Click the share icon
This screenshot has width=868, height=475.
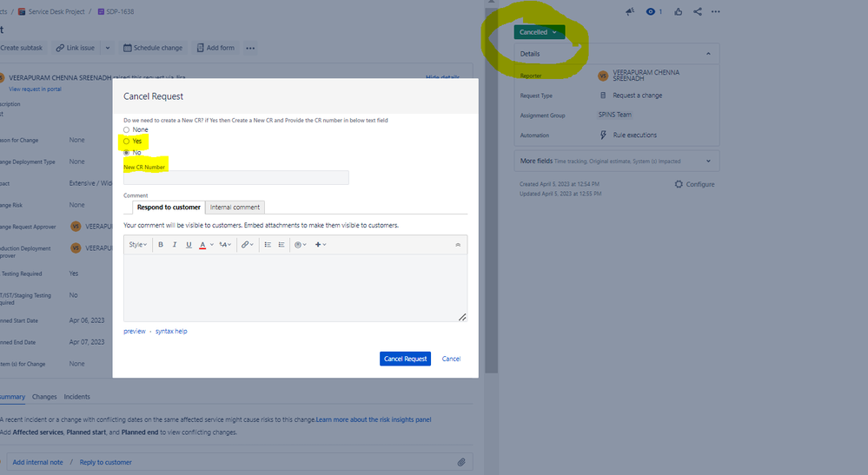[698, 11]
